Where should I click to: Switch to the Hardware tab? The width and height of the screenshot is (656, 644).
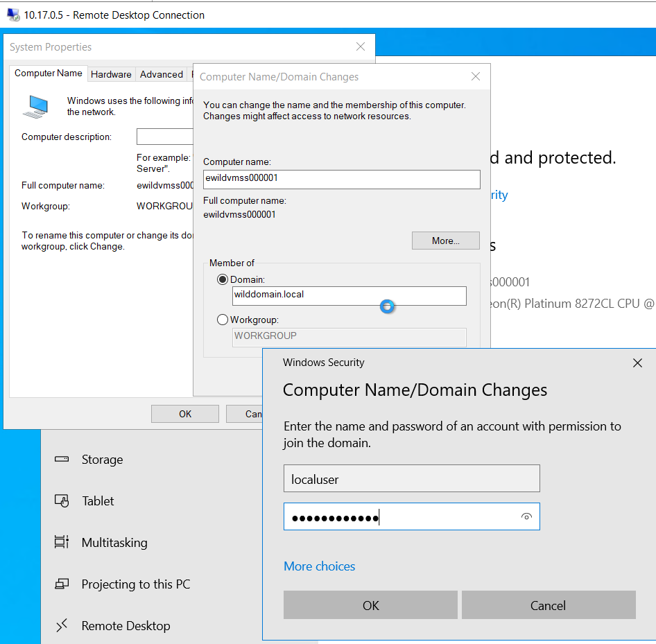click(111, 74)
